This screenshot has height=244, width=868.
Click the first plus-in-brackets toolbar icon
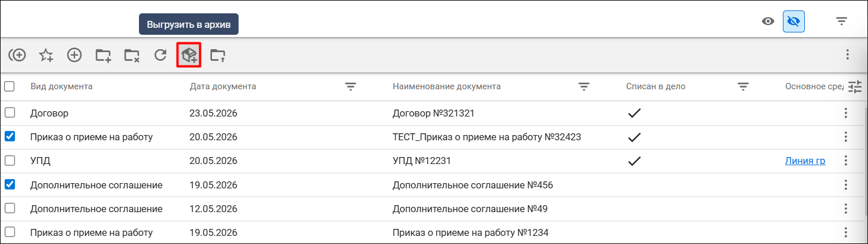click(x=17, y=55)
